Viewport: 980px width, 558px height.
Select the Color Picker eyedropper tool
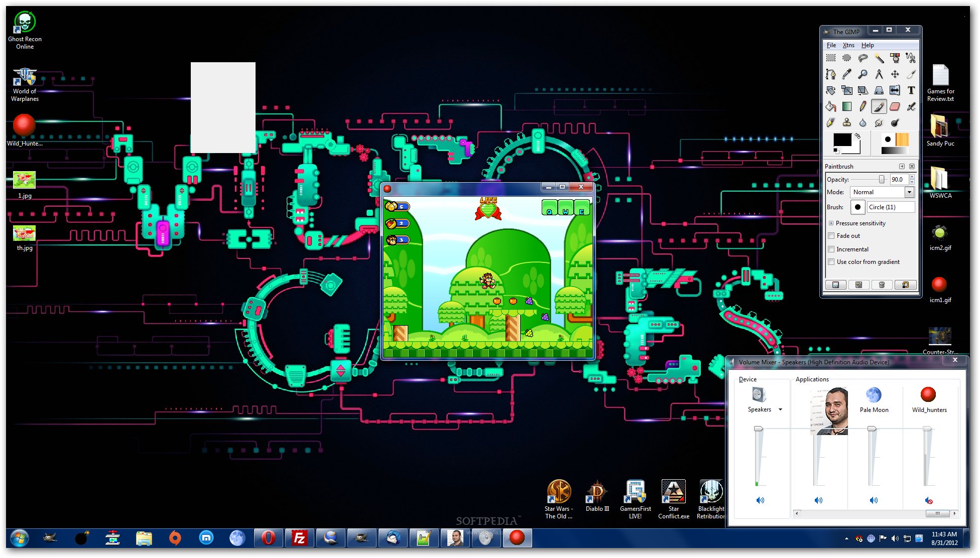coord(847,74)
